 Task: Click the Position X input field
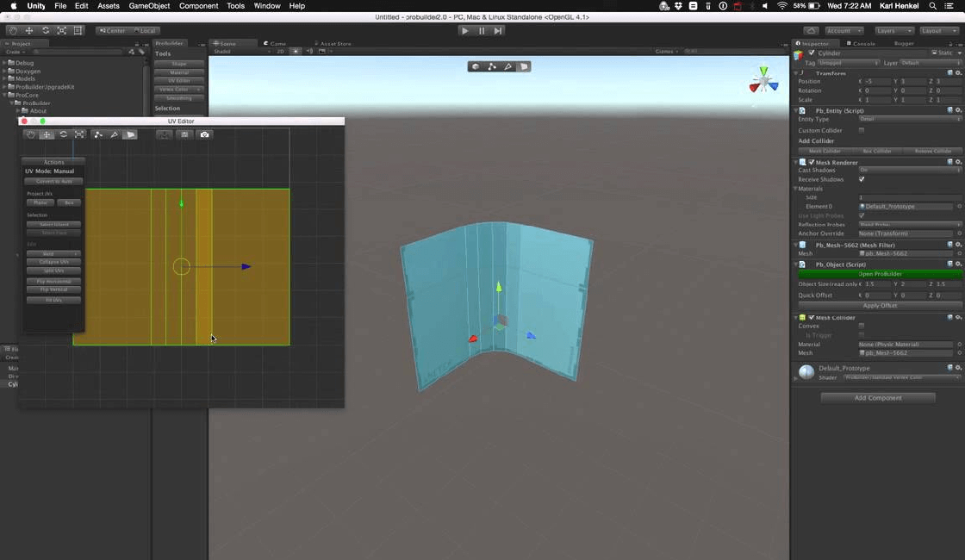click(876, 81)
